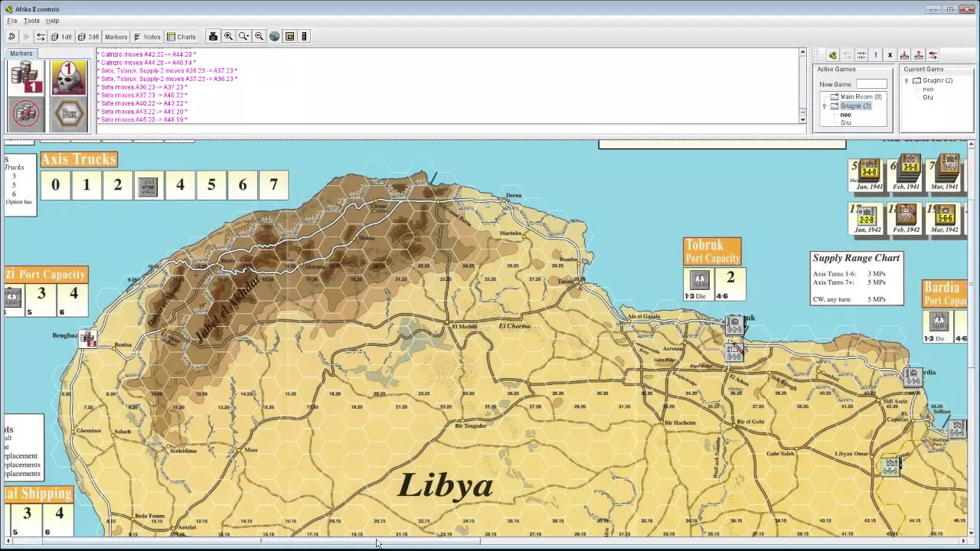980x551 pixels.
Task: Select player neo in Active Games tree
Action: [845, 115]
